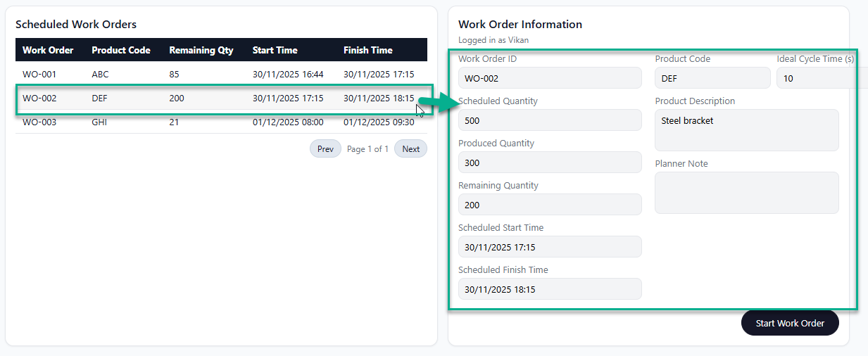
Task: Click the Scheduled Finish Time field
Action: tap(549, 289)
